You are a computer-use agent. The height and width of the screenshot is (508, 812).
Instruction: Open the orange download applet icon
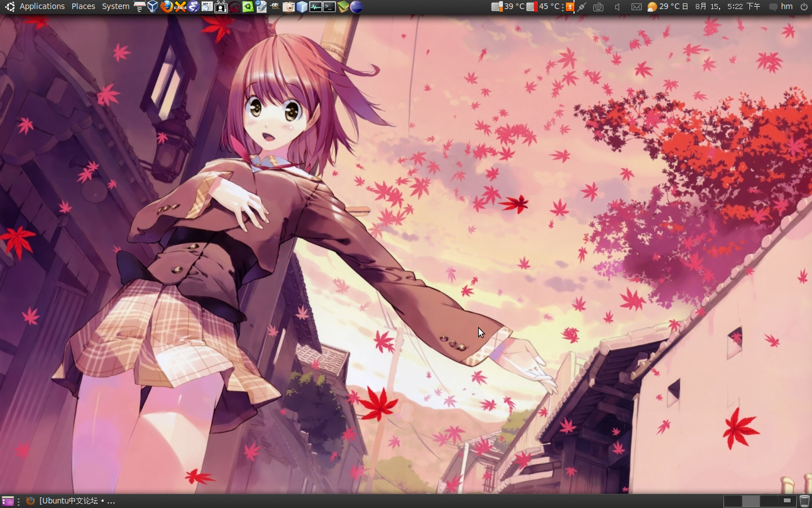570,7
